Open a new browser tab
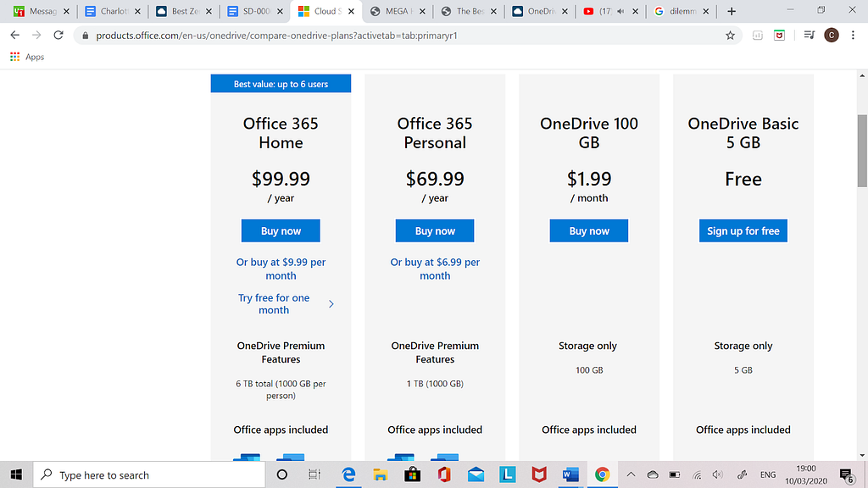 coord(732,11)
